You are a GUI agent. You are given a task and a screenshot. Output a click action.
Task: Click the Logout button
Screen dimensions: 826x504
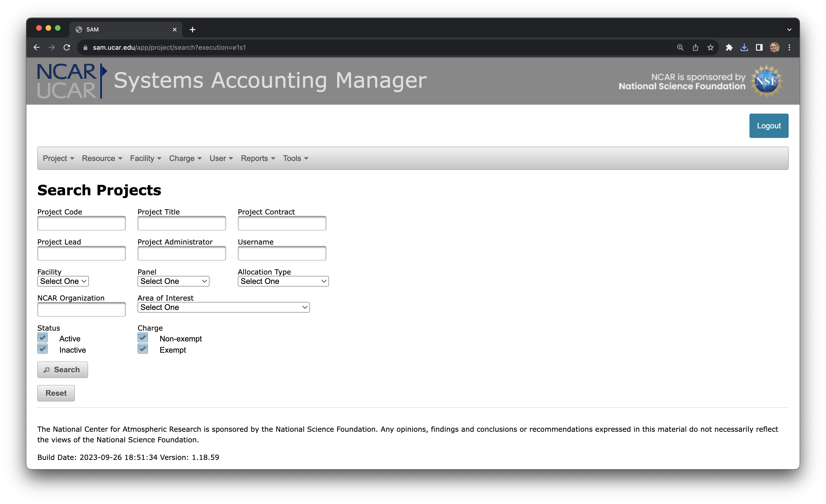coord(769,126)
